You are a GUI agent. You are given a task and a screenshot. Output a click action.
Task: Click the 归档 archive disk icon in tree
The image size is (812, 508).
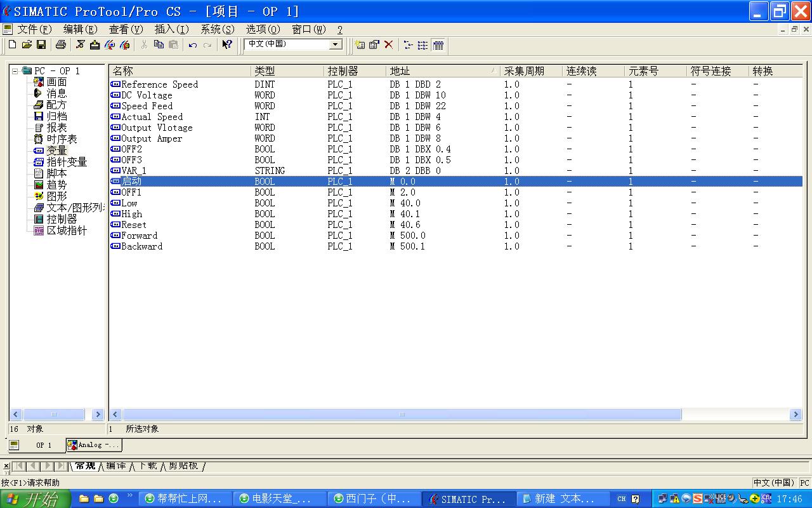point(39,116)
